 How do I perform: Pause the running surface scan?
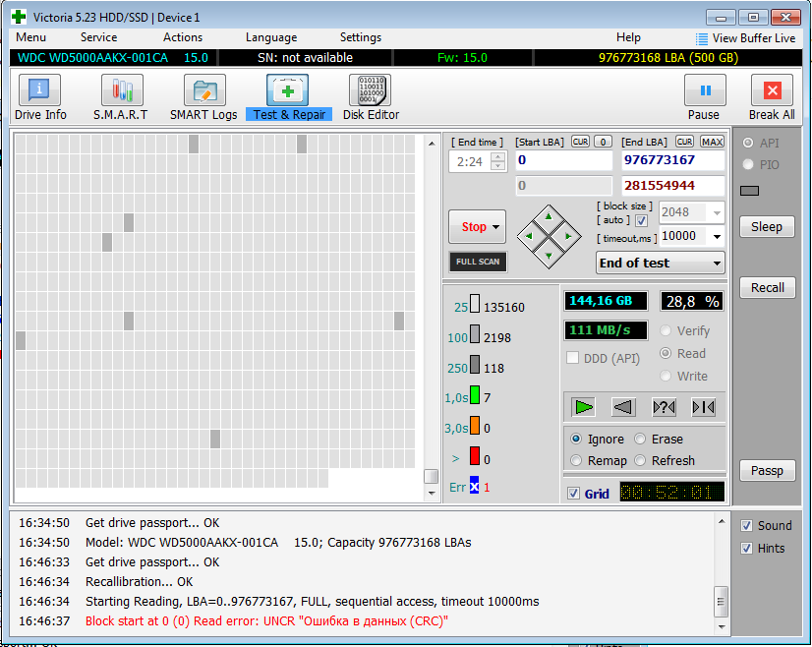[704, 96]
